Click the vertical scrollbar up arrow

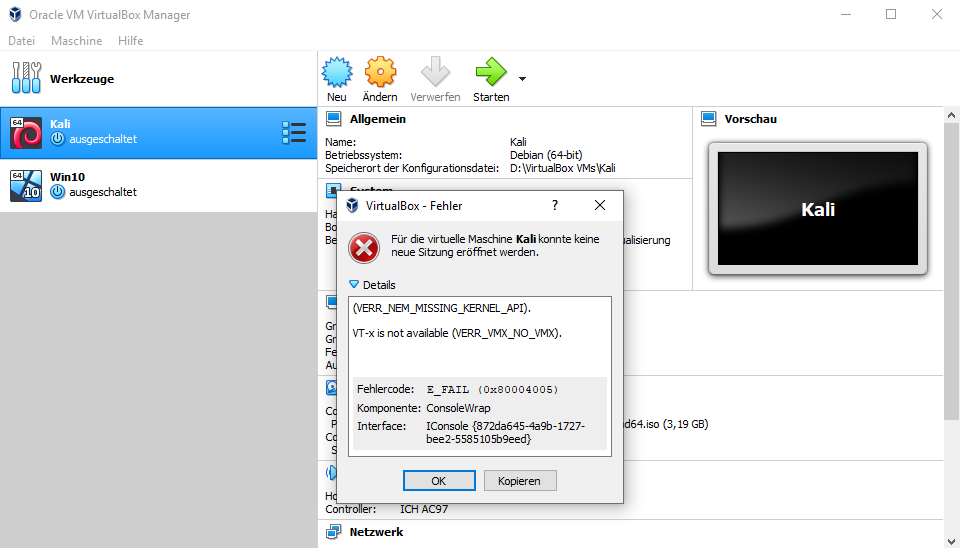click(x=951, y=115)
